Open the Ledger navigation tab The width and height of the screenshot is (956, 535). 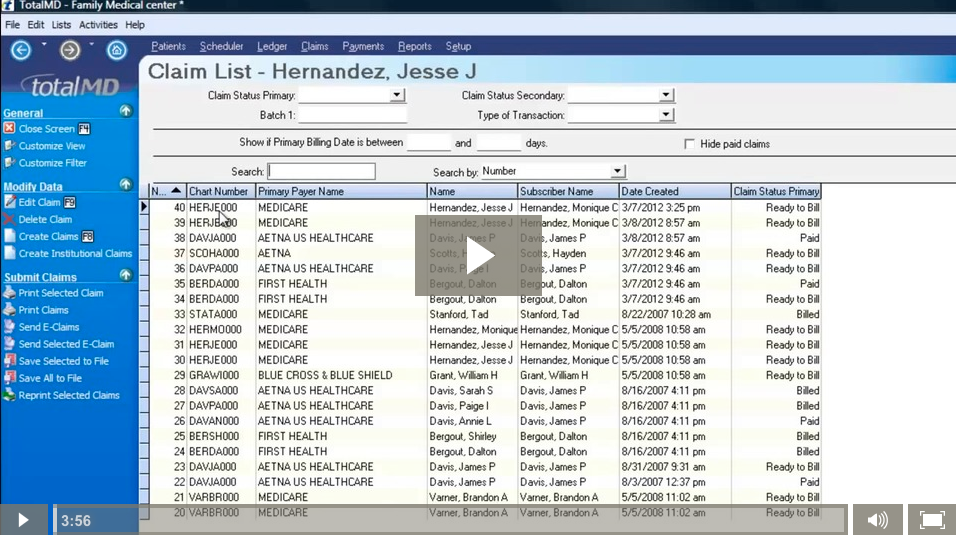click(x=272, y=46)
